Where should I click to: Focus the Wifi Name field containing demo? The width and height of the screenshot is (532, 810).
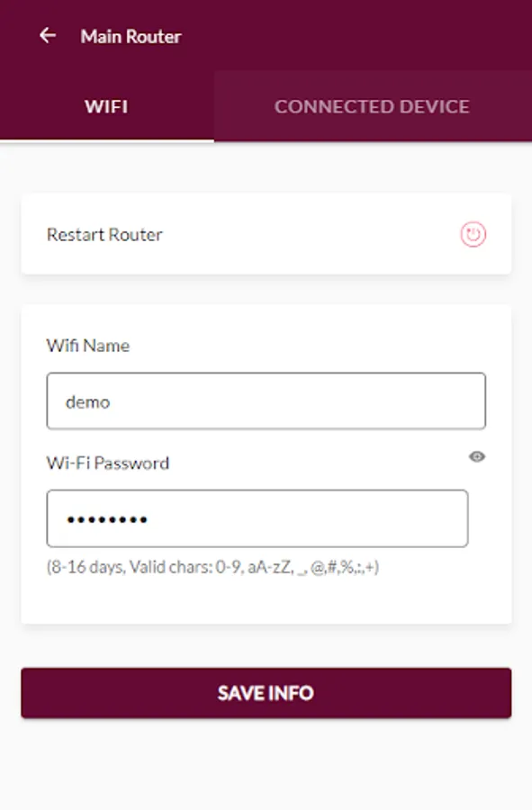click(266, 400)
